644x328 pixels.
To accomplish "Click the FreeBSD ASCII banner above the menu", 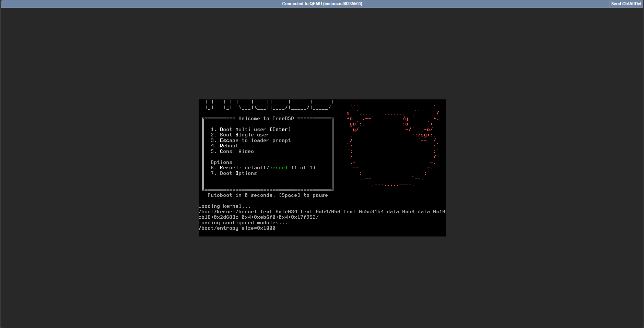I will click(x=269, y=105).
